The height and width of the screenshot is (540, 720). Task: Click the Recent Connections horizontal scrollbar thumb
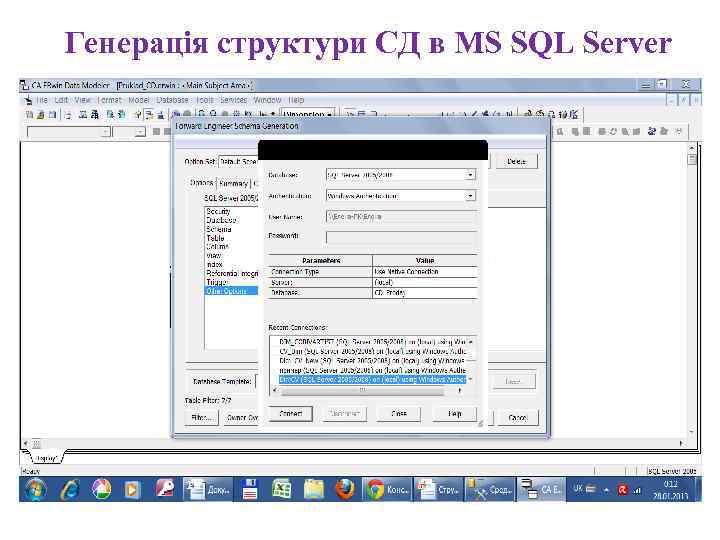(363, 390)
